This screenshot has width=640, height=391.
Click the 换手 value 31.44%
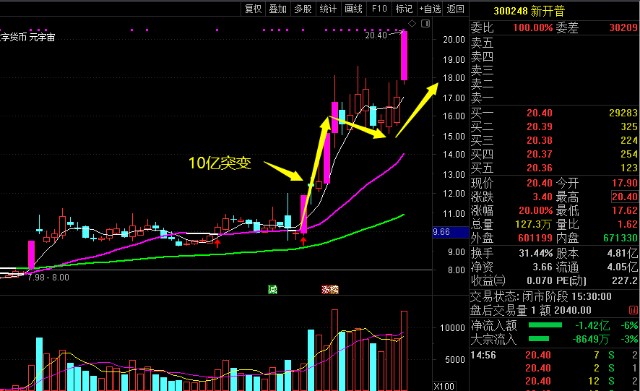pyautogui.click(x=535, y=253)
